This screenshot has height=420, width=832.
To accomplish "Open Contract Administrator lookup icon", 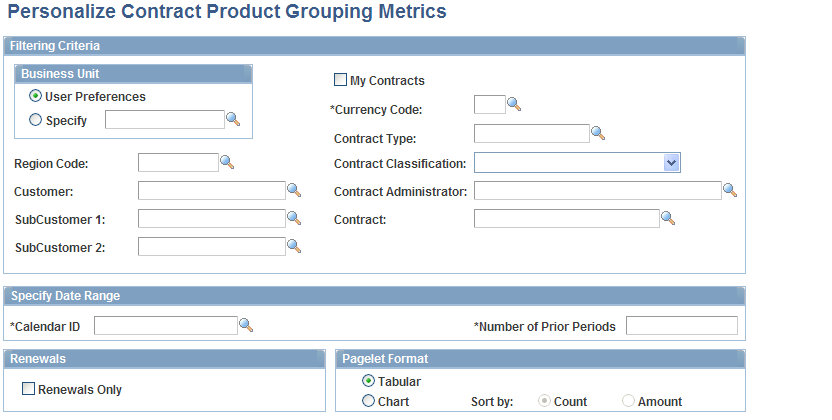I will pyautogui.click(x=730, y=190).
